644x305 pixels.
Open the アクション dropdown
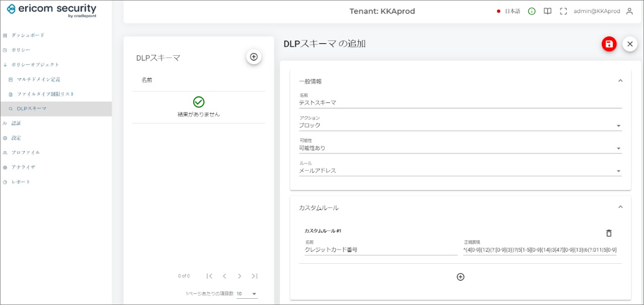pyautogui.click(x=459, y=125)
